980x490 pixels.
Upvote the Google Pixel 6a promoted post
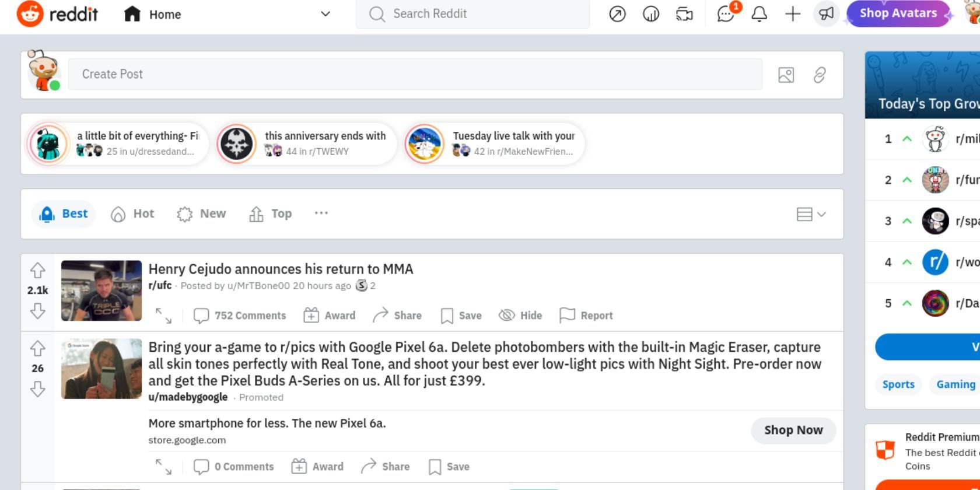click(38, 348)
